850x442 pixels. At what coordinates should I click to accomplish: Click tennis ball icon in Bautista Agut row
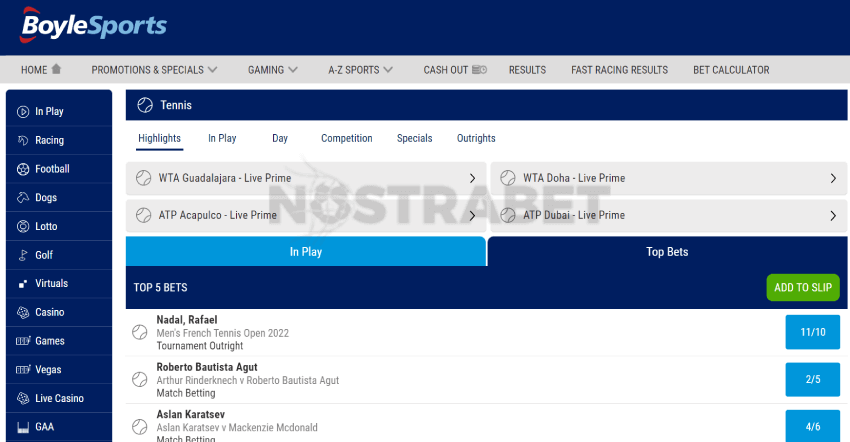click(140, 379)
